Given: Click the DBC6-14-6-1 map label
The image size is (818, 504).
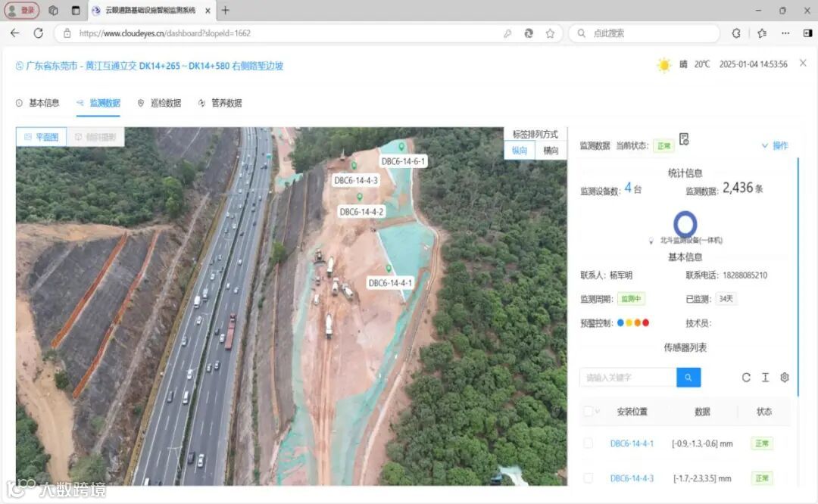Looking at the screenshot, I should [403, 161].
